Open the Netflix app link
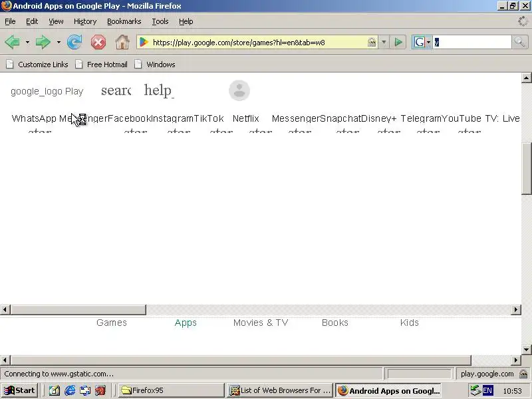 [x=245, y=118]
